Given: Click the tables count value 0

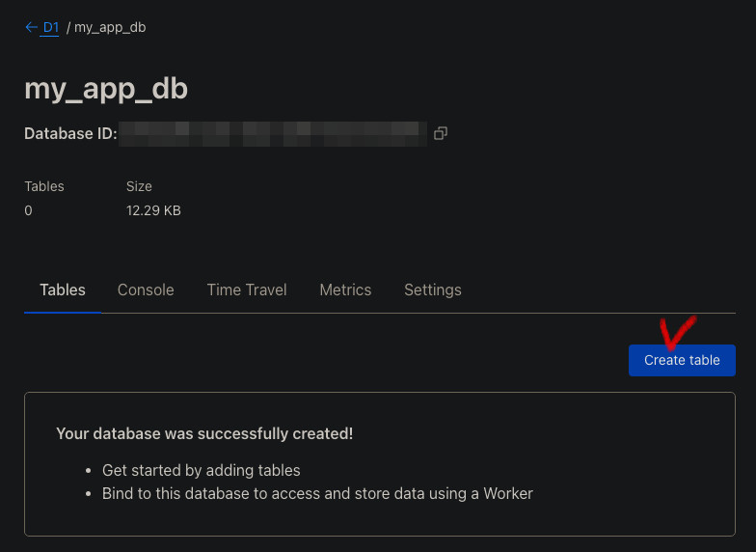Looking at the screenshot, I should [29, 210].
